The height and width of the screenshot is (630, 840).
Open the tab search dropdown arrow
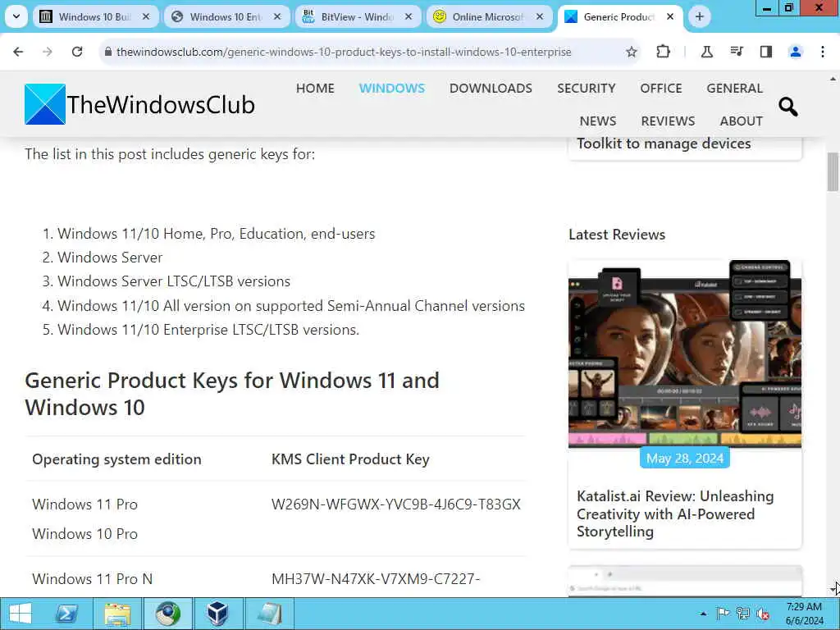(16, 16)
